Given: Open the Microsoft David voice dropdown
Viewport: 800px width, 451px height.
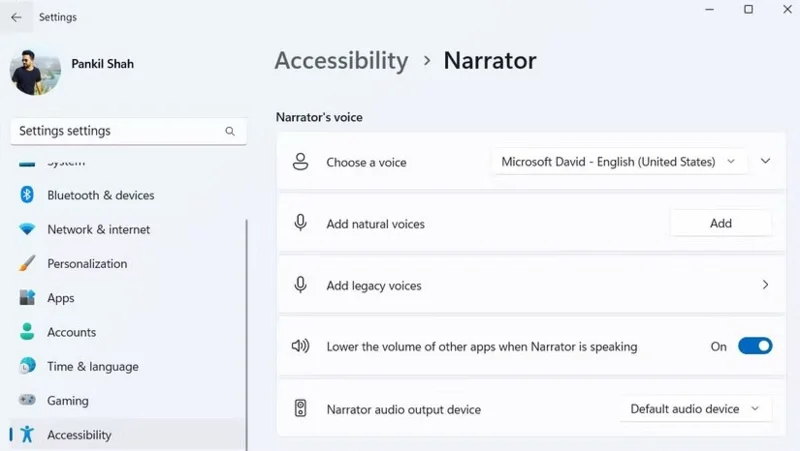Looking at the screenshot, I should 619,162.
